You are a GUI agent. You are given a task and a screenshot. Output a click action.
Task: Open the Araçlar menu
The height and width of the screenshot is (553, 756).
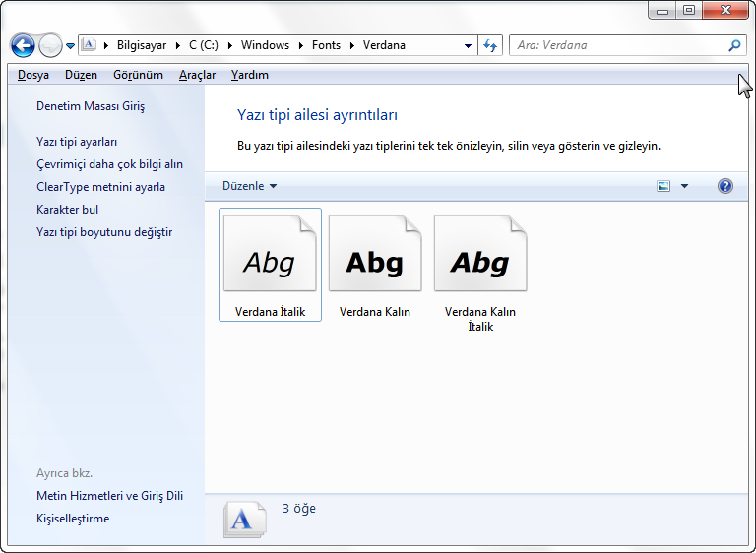click(x=197, y=75)
